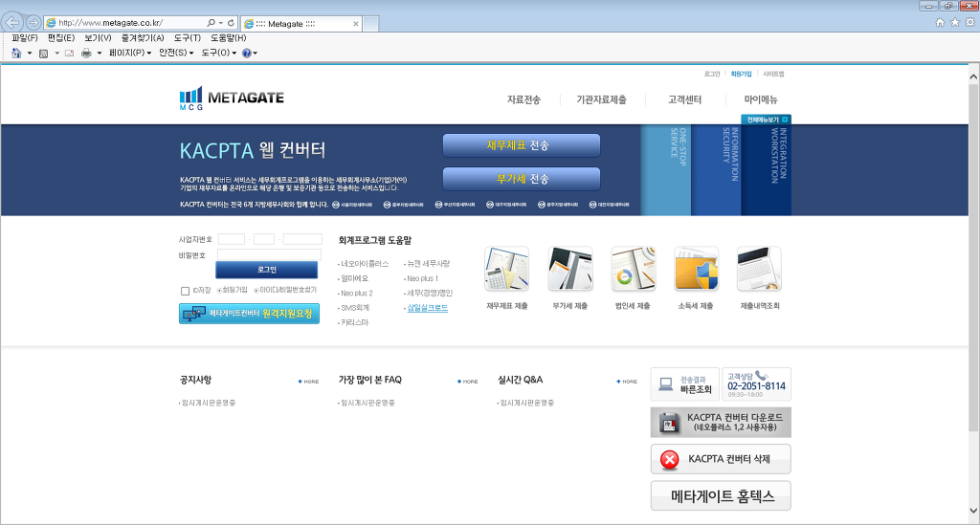Click the 재무제표 전송 button

(x=522, y=145)
